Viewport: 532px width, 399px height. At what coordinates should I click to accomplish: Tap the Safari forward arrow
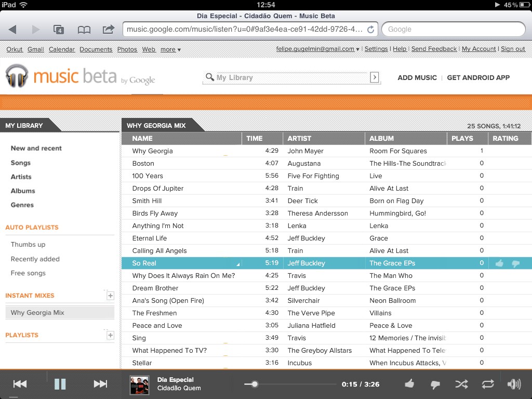pos(35,30)
